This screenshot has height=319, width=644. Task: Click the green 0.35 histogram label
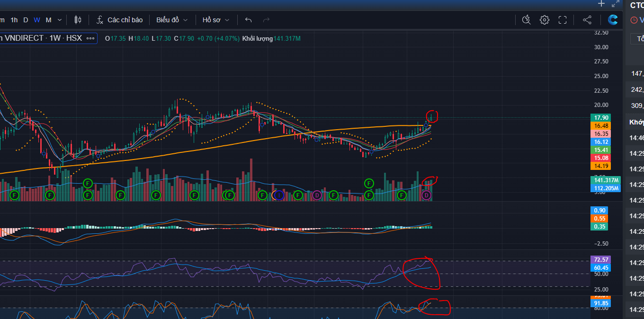[599, 227]
